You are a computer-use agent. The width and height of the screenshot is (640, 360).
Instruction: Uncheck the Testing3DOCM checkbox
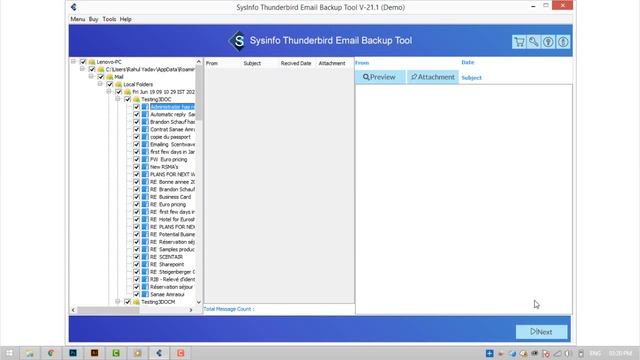127,302
